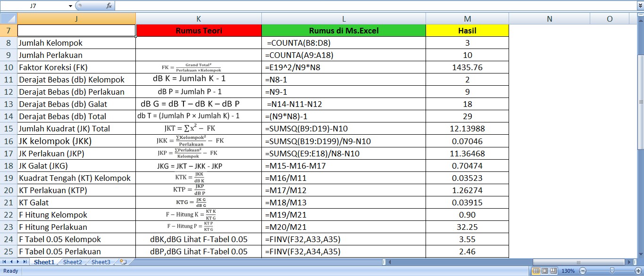644x276 pixels.
Task: Click the Select All corner of the grid
Action: (8, 19)
